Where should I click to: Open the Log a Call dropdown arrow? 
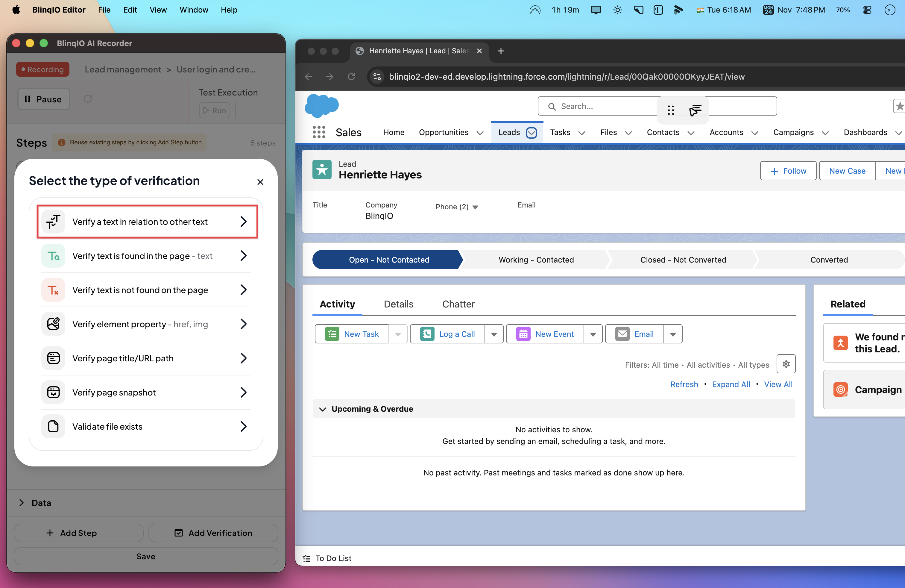494,334
